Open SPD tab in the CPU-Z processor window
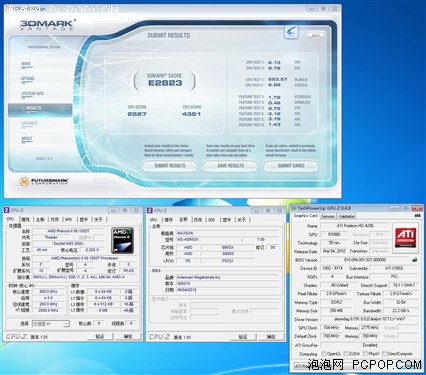426x375 pixels. pos(68,219)
